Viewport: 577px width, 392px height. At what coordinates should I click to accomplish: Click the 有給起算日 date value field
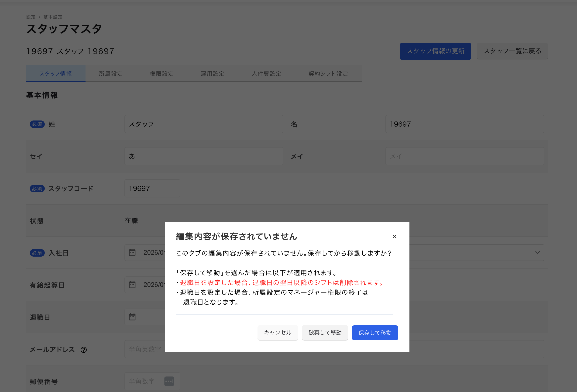(x=152, y=285)
